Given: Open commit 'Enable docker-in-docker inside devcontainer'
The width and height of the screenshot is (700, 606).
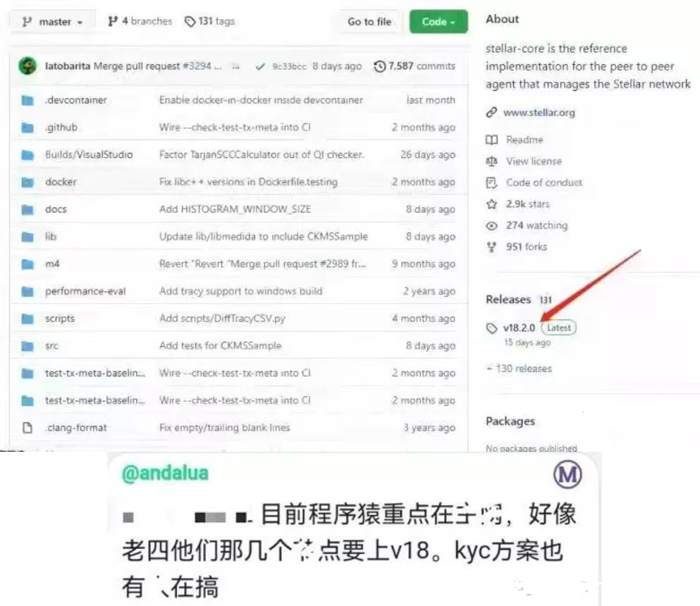Looking at the screenshot, I should tap(261, 100).
